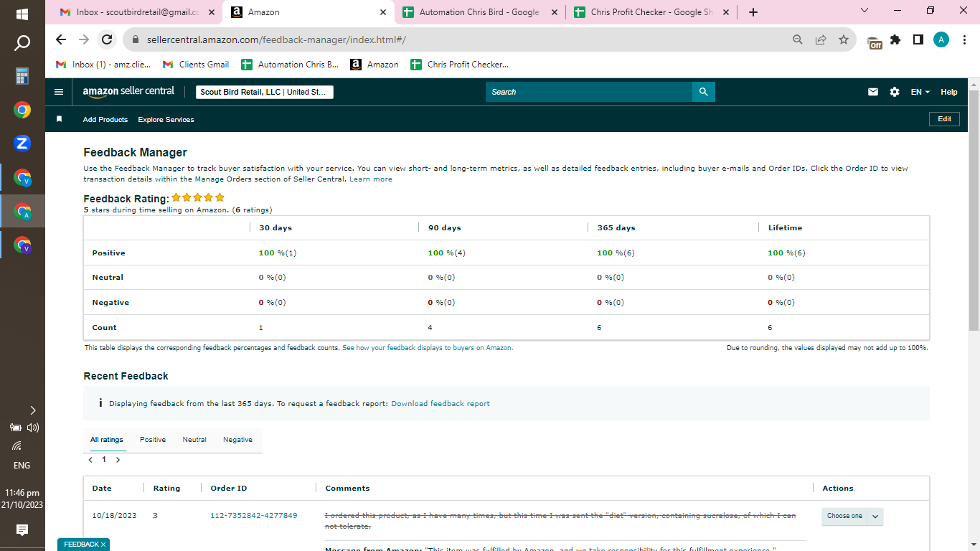
Task: Open the Seller Central settings gear
Action: tap(895, 92)
